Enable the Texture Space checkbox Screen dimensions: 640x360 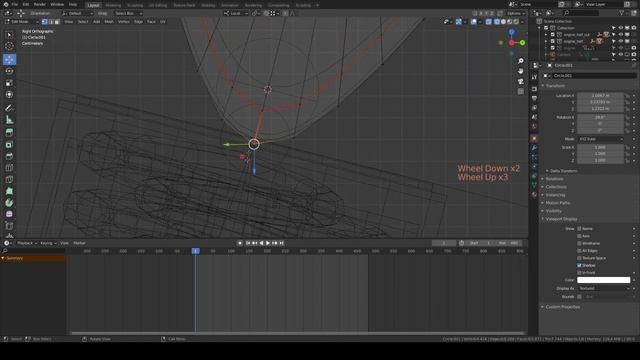coord(579,258)
